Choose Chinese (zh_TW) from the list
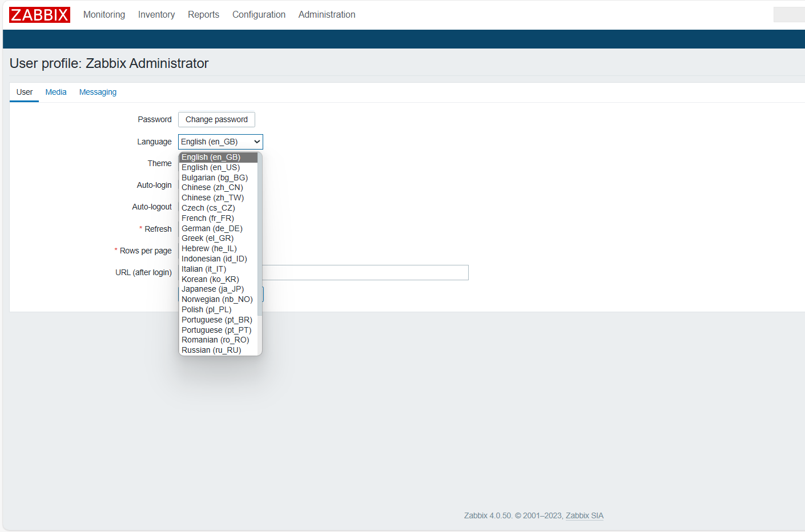Image resolution: width=805 pixels, height=532 pixels. 218,198
